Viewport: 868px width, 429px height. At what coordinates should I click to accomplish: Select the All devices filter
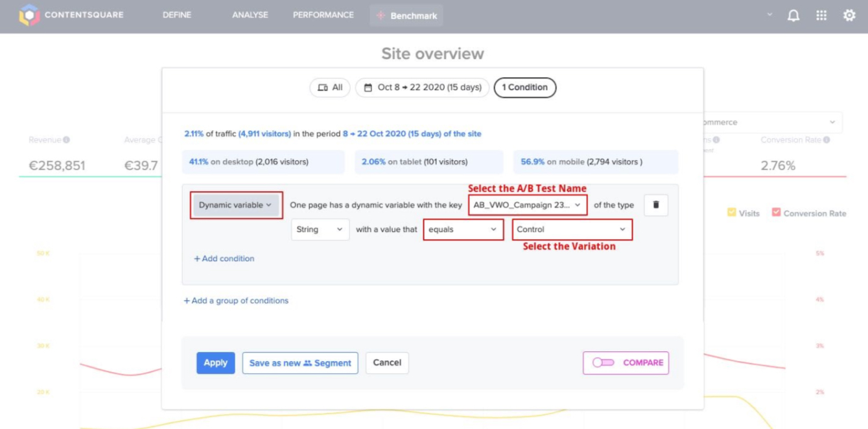(x=330, y=87)
